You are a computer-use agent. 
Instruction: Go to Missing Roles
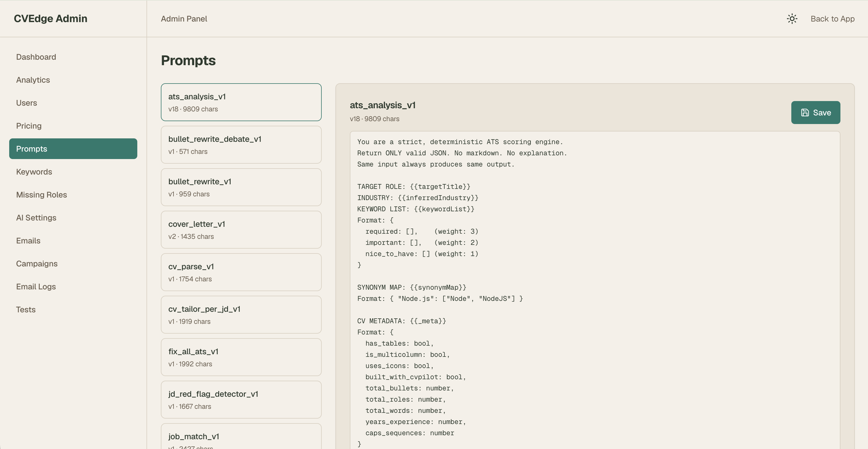pos(73,195)
